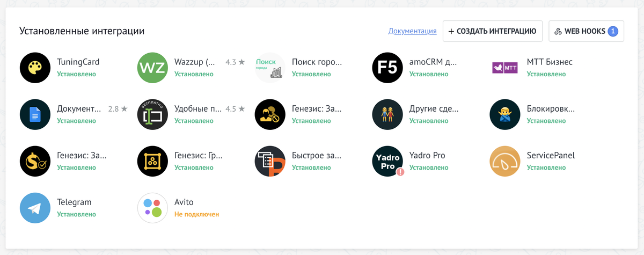Click the Блокировк… crossed-arms icon
The image size is (644, 255).
[505, 114]
